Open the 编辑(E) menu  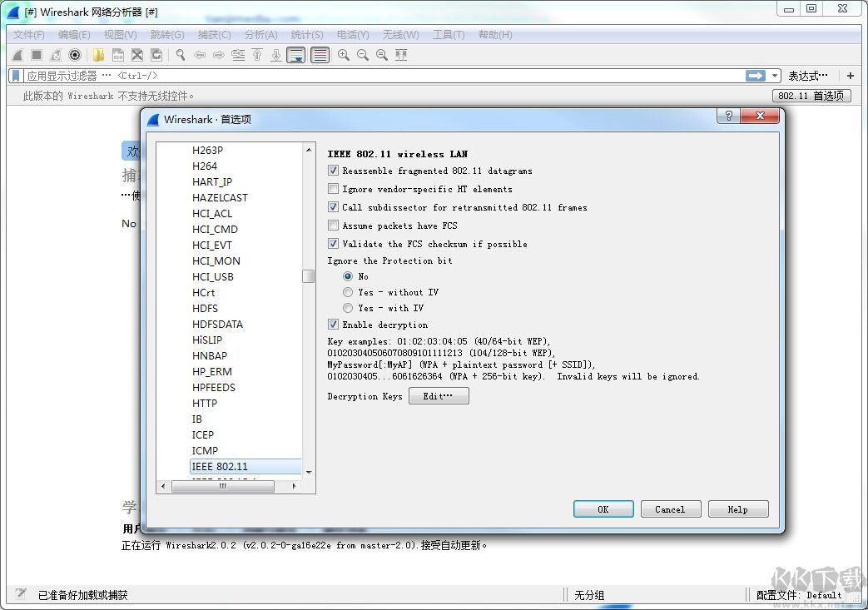pos(74,35)
